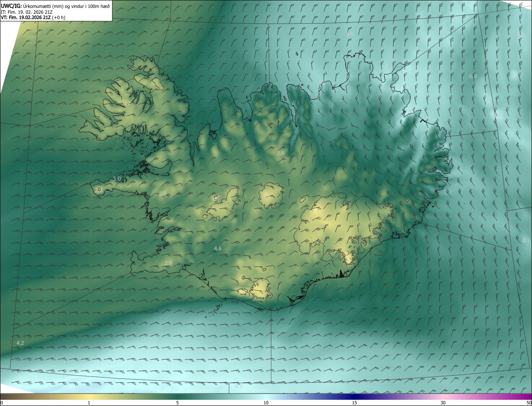Viewport: 532px width, 406px height.
Task: Click the color scale tick labeled 30
Action: click(443, 403)
